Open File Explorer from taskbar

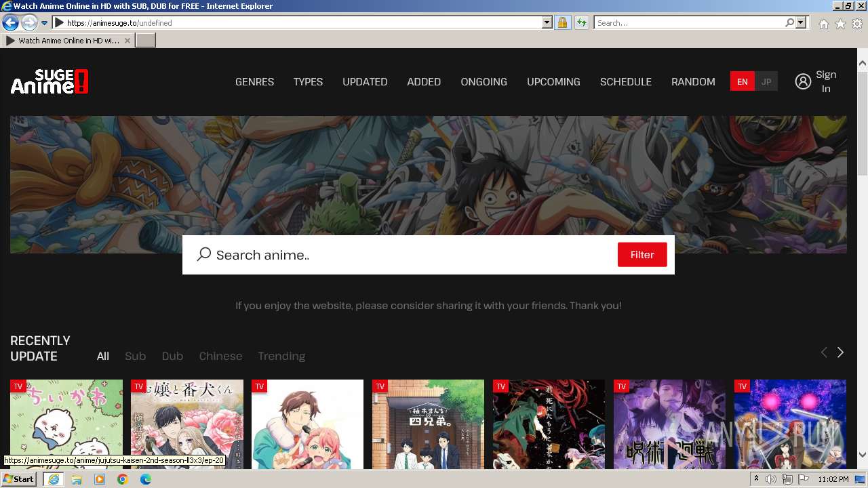coord(77,479)
